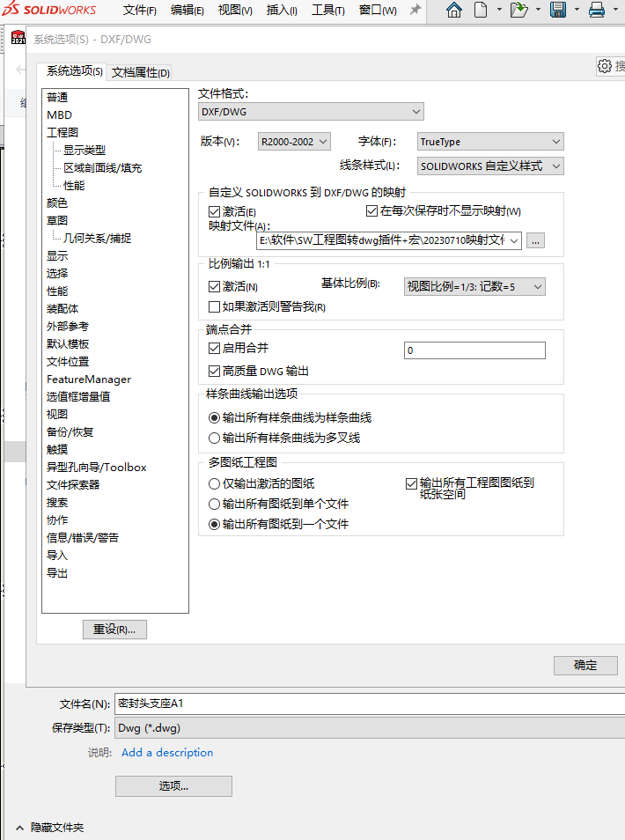Enable 如果激活则警告我 checkbox
This screenshot has height=840, width=625.
(x=214, y=307)
